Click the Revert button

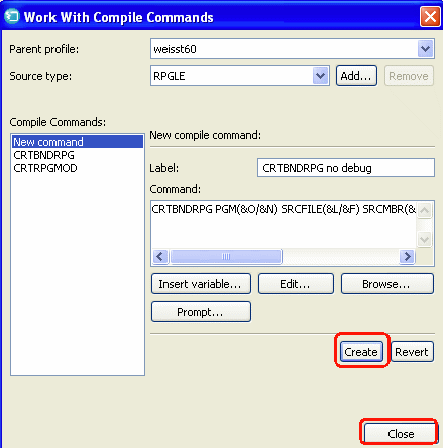(412, 352)
